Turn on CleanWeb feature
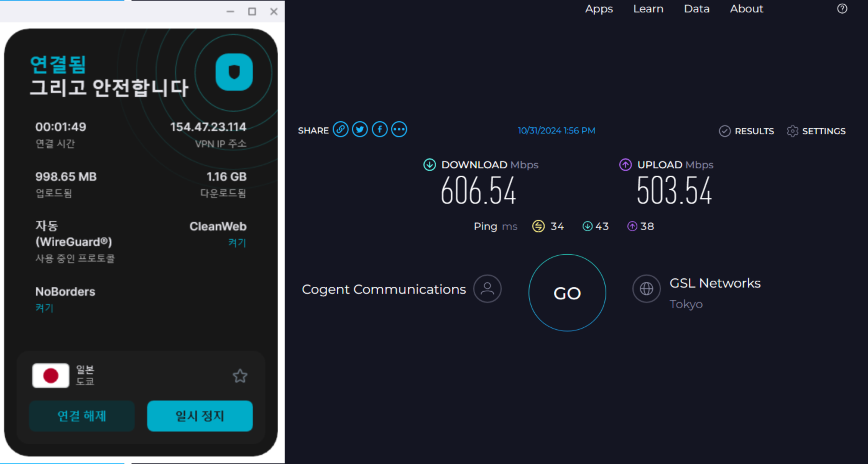This screenshot has width=868, height=464. click(x=237, y=243)
